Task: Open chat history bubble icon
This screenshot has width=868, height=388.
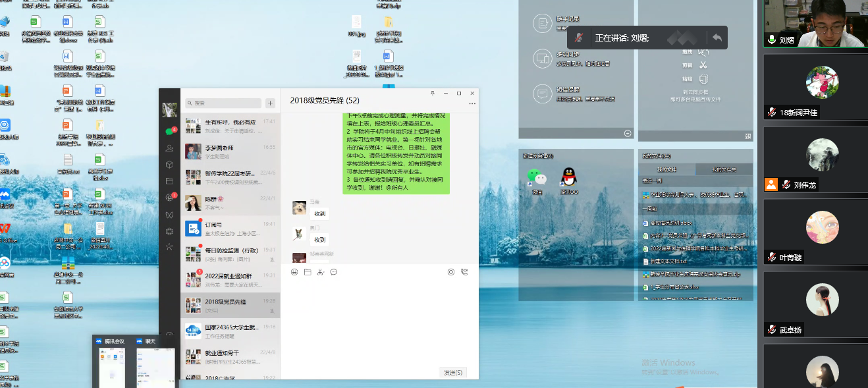Action: [334, 272]
